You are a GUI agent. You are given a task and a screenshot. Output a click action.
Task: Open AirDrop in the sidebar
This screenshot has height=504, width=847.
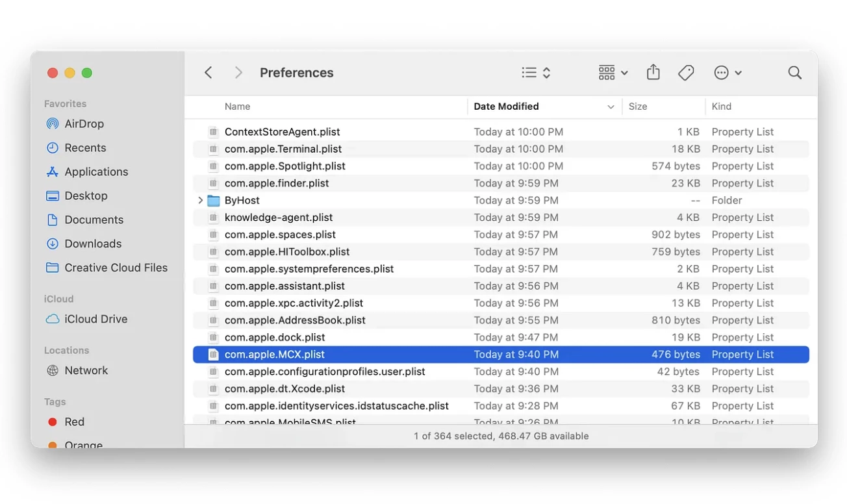tap(84, 123)
